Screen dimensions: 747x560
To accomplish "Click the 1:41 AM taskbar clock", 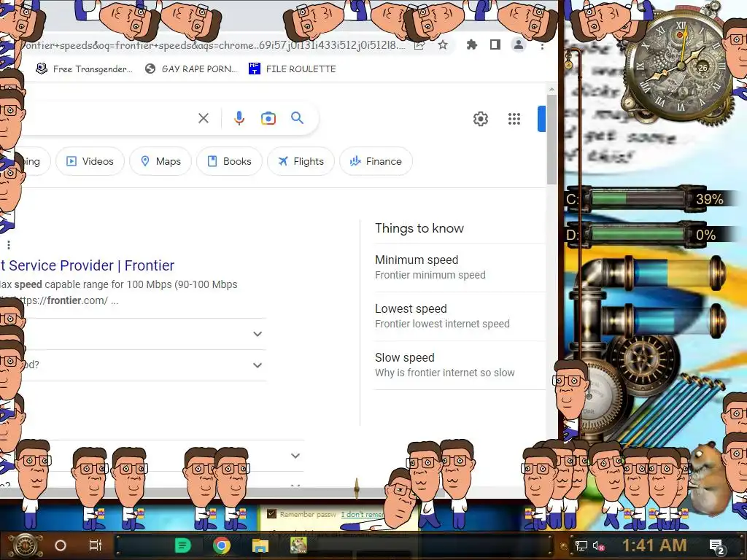I will click(x=654, y=545).
